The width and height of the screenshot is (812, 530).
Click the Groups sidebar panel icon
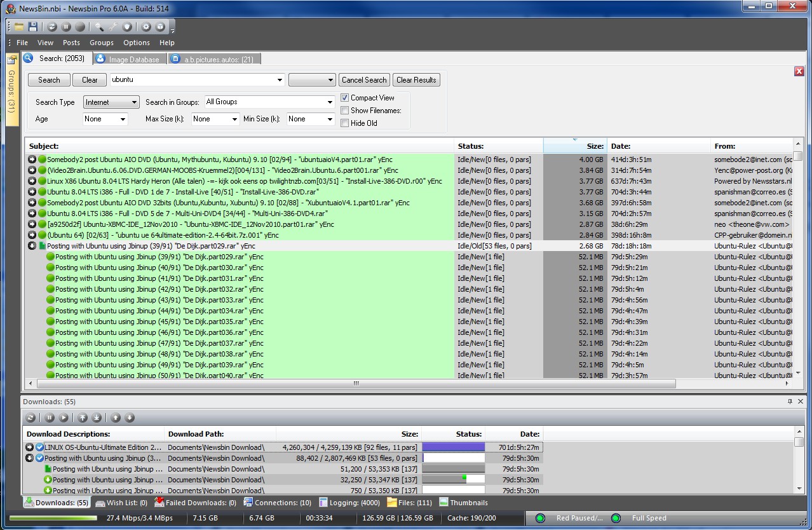point(11,60)
